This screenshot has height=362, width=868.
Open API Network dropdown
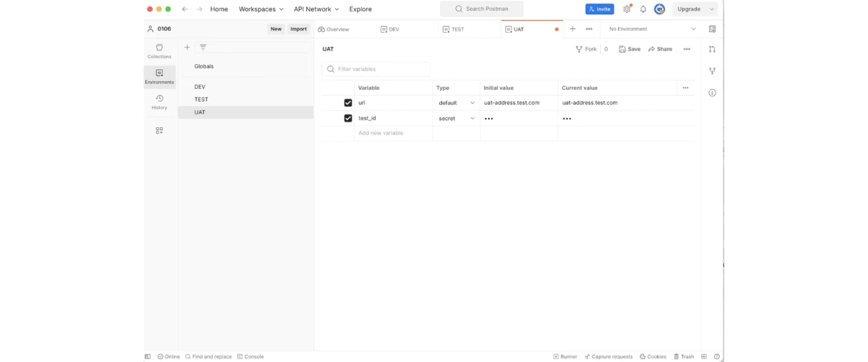(316, 9)
